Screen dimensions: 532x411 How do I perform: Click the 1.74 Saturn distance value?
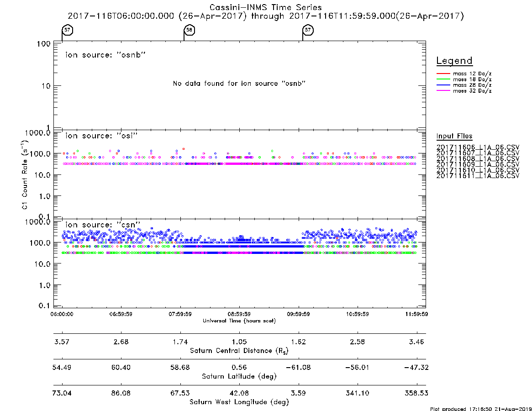180,342
